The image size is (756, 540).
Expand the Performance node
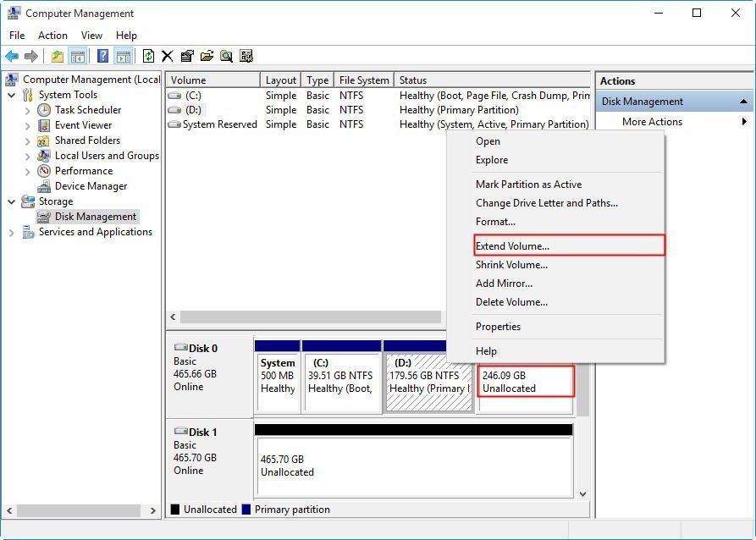(27, 172)
